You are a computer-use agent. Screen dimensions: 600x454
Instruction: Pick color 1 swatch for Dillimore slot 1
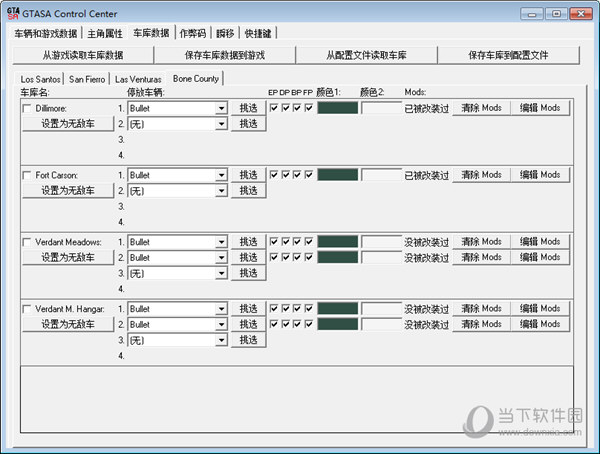pos(338,108)
